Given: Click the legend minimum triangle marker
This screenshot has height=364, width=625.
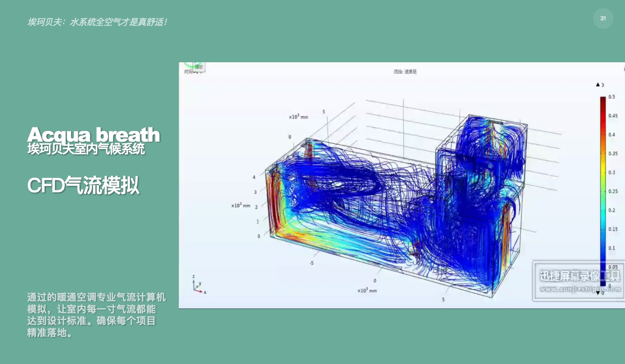Looking at the screenshot, I should pos(598,293).
